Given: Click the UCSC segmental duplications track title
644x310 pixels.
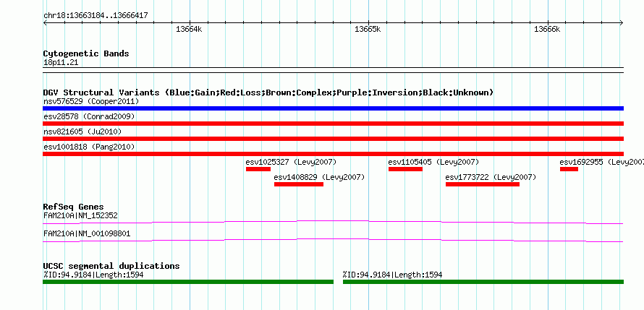Looking at the screenshot, I should 111,266.
